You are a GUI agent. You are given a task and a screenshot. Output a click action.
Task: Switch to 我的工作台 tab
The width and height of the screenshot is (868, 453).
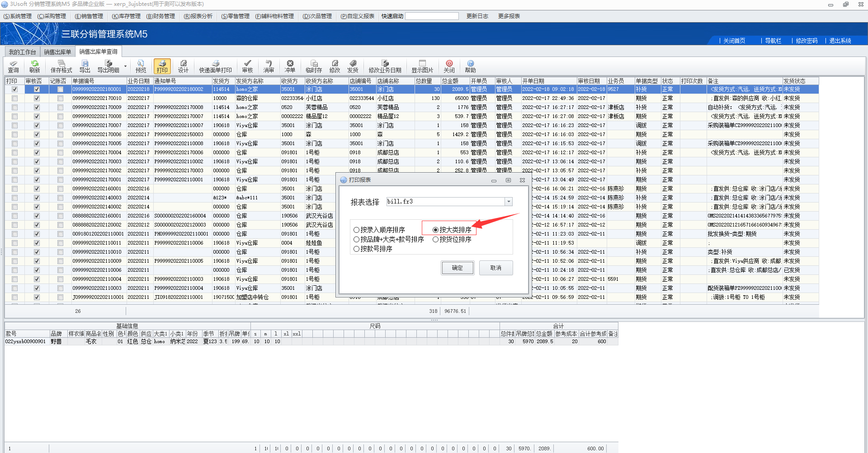point(22,52)
